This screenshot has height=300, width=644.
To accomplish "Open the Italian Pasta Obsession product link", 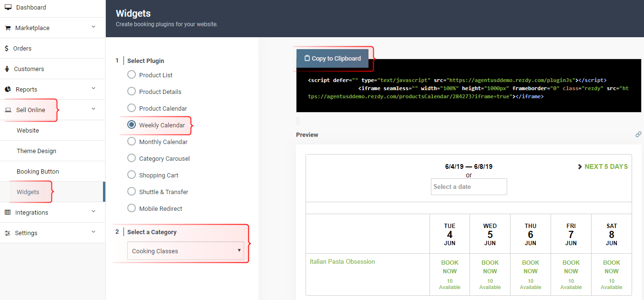I will (x=342, y=261).
